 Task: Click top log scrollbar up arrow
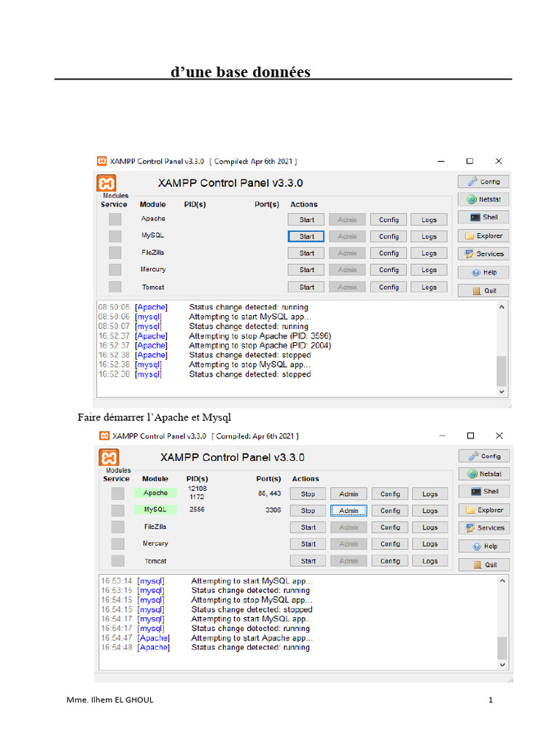502,307
